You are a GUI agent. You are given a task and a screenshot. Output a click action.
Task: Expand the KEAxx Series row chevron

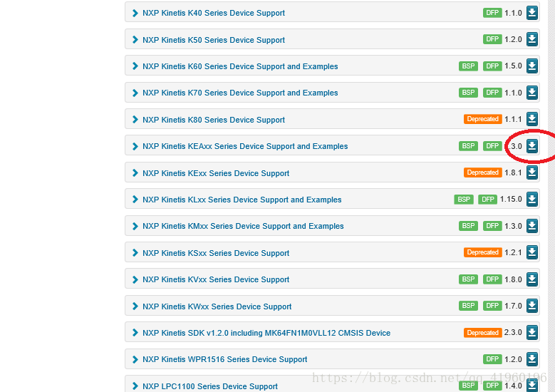[135, 146]
